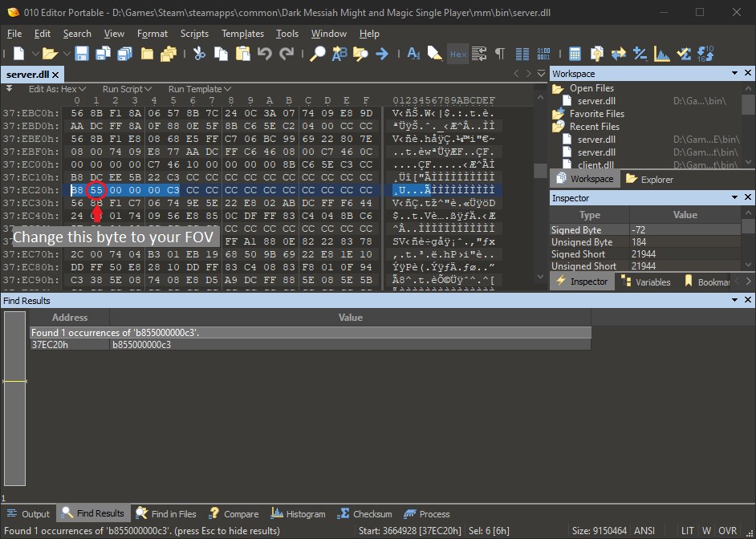Open the Find in Files bottom tab
Viewport: 756px width, 539px height.
(x=166, y=514)
